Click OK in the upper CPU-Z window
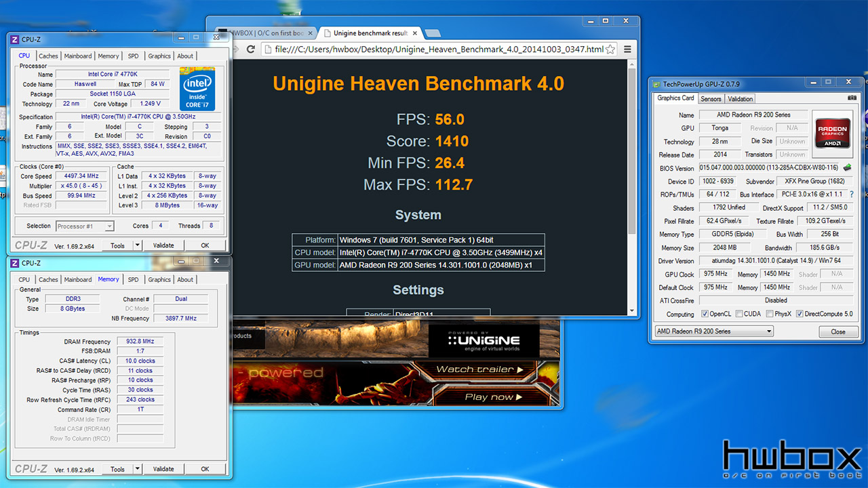This screenshot has width=868, height=488. [205, 245]
